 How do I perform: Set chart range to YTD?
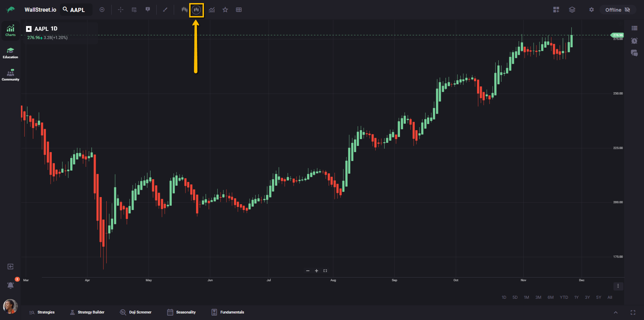tap(564, 297)
